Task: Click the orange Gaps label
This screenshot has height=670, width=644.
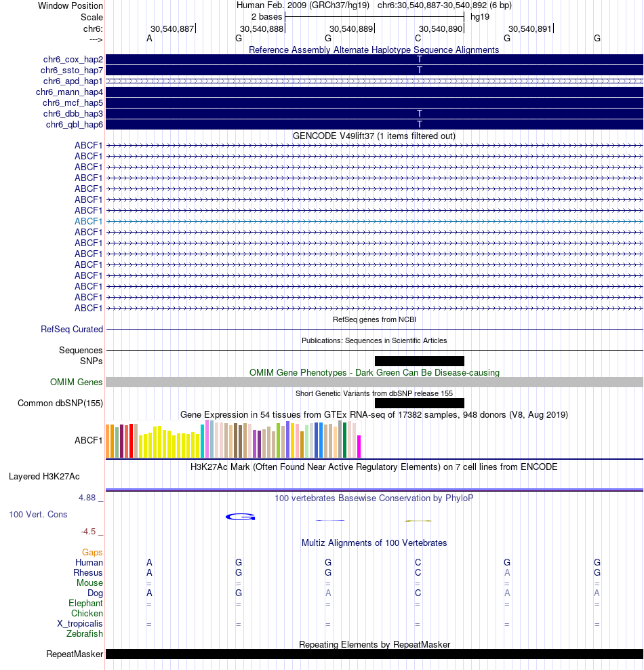Action: (x=92, y=553)
